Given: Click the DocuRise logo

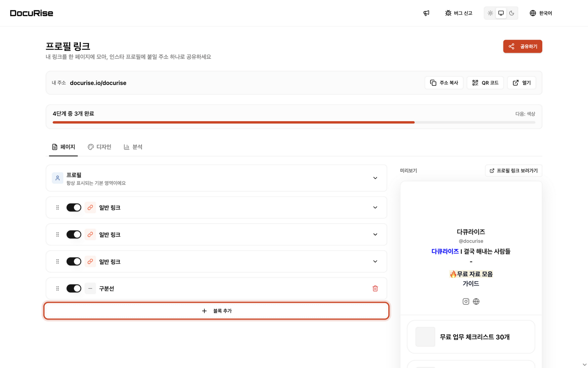Looking at the screenshot, I should click(32, 13).
